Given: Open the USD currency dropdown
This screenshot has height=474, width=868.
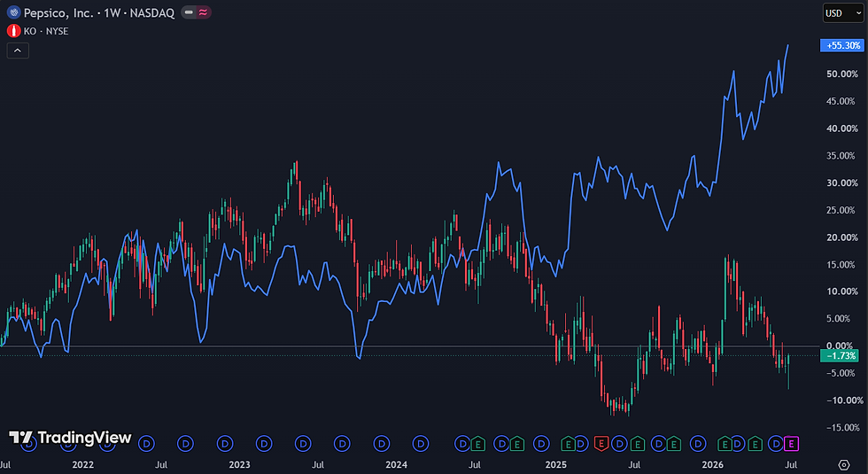Looking at the screenshot, I should click(843, 12).
